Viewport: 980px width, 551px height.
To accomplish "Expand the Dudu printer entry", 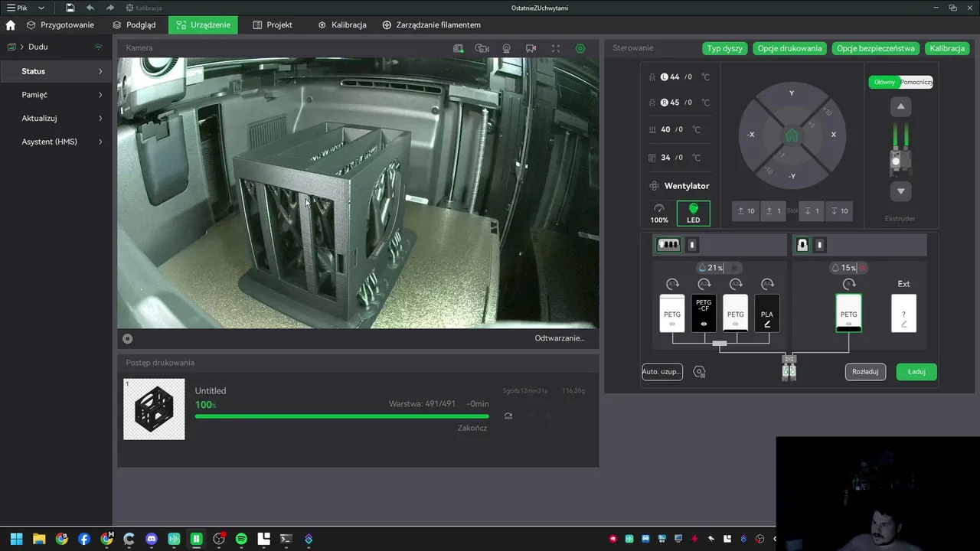I will 21,47.
